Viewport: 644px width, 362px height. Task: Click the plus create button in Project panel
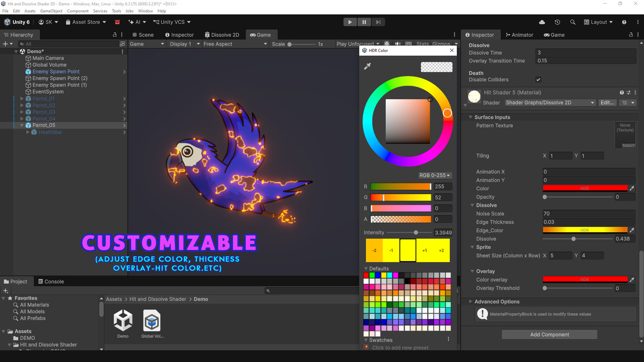[x=6, y=291]
